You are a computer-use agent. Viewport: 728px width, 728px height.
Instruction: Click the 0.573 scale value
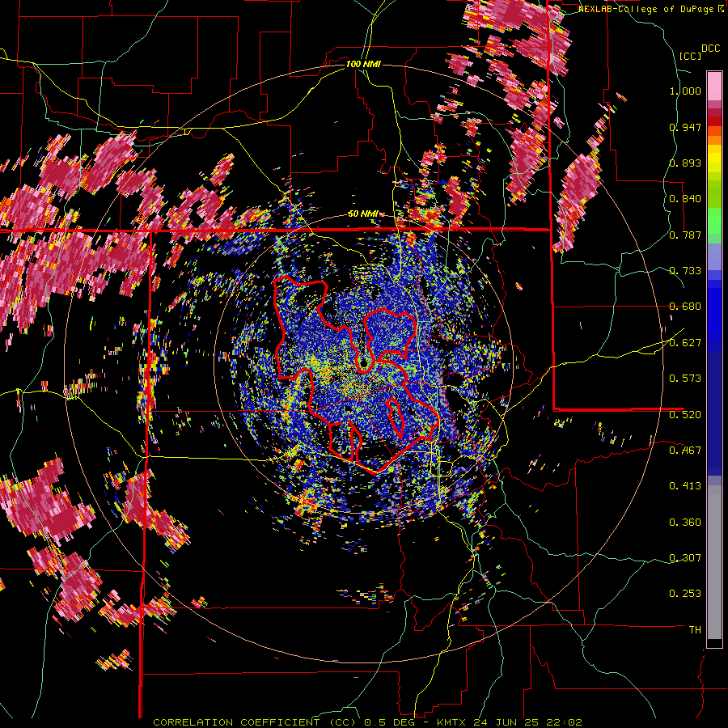685,379
